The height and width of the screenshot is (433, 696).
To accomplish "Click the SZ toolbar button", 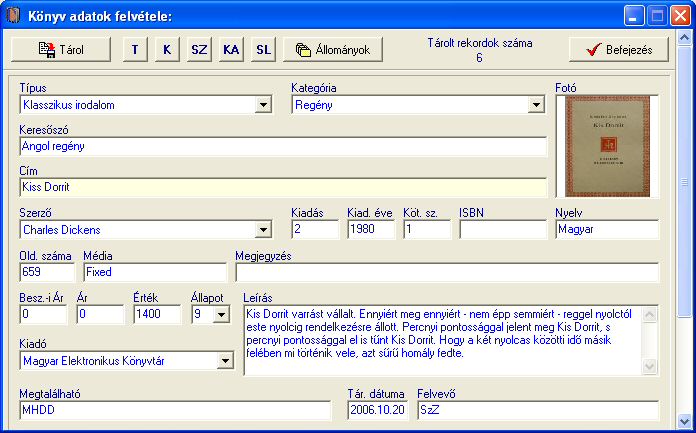I will pyautogui.click(x=199, y=49).
